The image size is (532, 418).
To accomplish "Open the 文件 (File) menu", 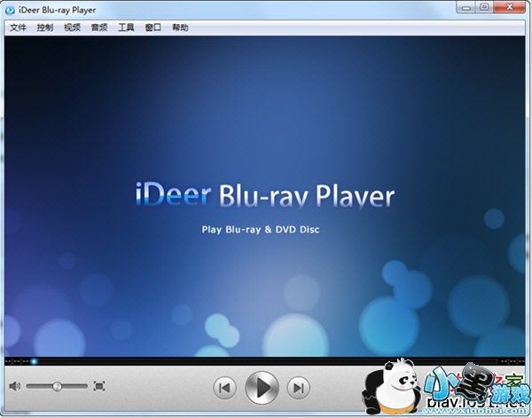I will (x=18, y=28).
